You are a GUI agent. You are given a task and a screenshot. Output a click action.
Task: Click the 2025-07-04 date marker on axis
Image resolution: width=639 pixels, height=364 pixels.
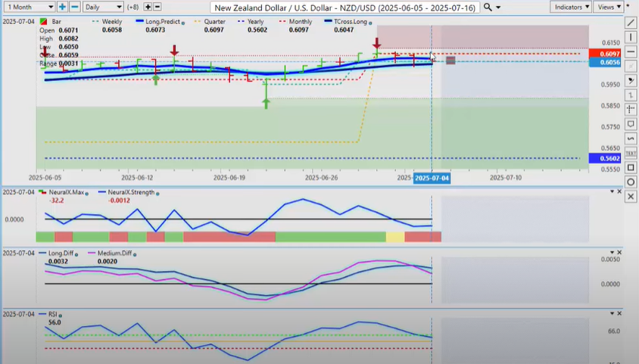click(x=431, y=177)
